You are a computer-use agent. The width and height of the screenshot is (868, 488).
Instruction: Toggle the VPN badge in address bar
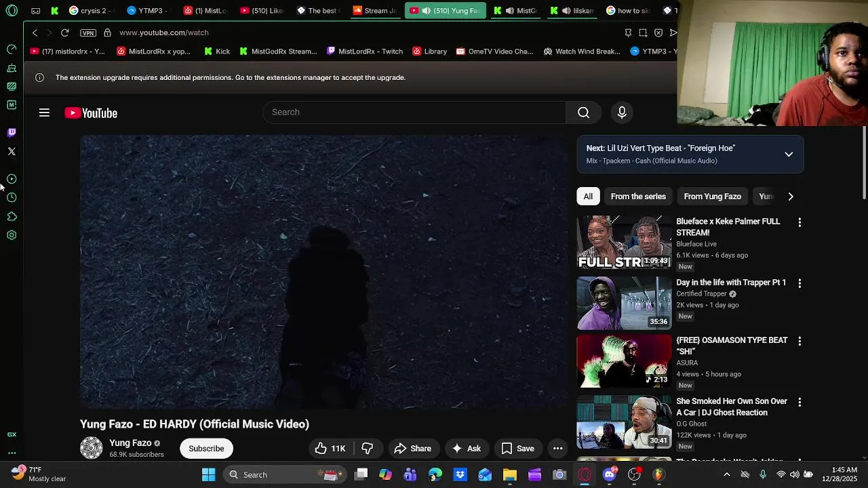88,33
